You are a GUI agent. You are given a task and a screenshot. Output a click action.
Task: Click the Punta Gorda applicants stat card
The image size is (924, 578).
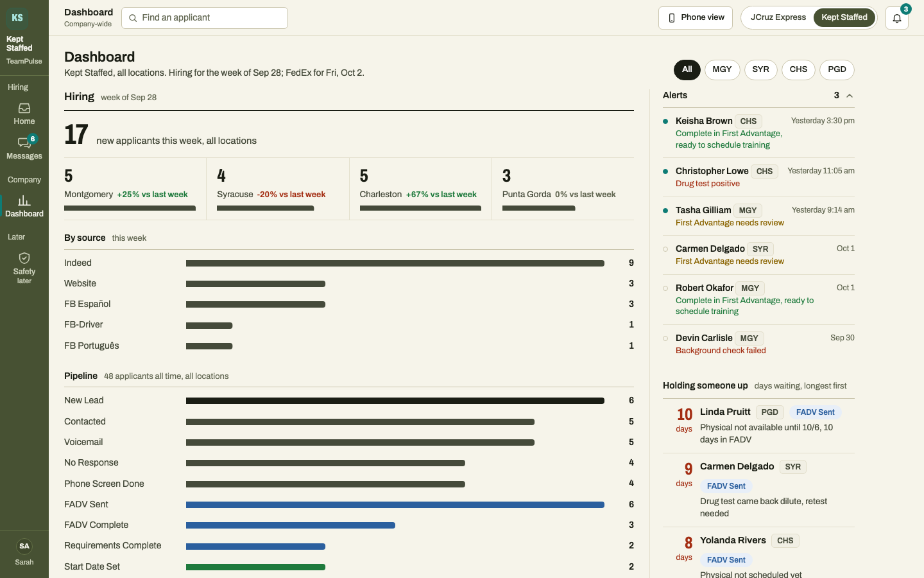click(x=563, y=189)
